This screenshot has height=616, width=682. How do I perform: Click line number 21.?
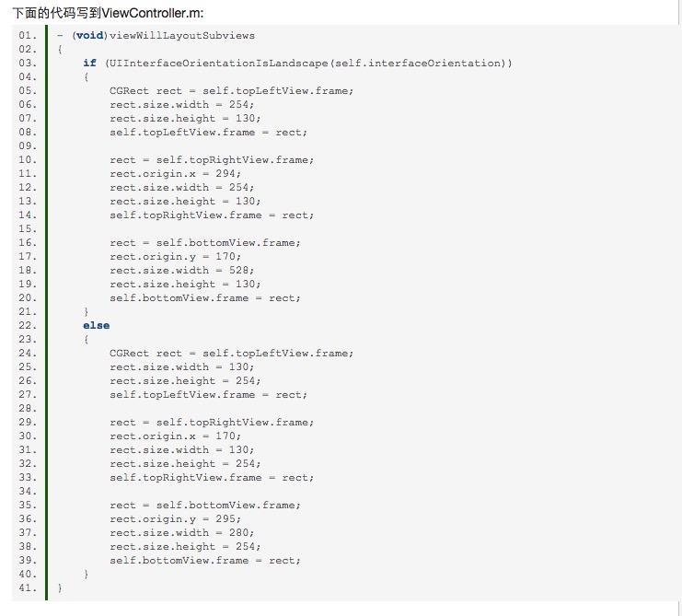pyautogui.click(x=28, y=312)
